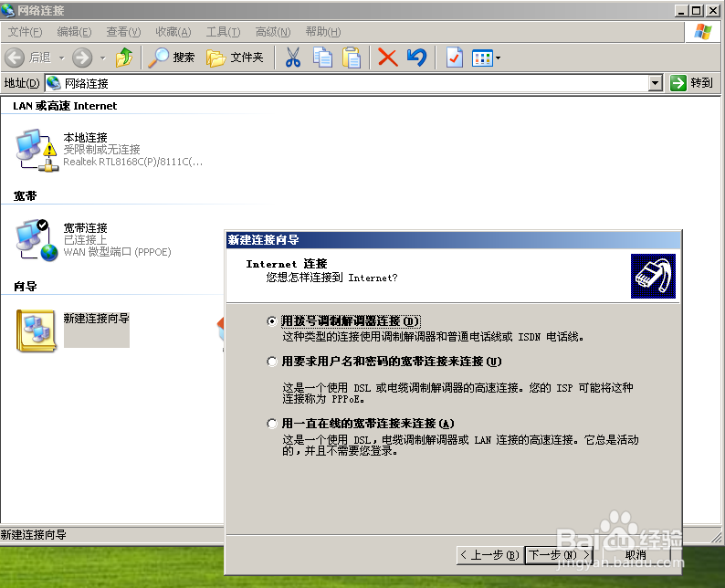Screen dimensions: 725x588
Task: Select PPPoE username and password broadband option
Action: 272,362
